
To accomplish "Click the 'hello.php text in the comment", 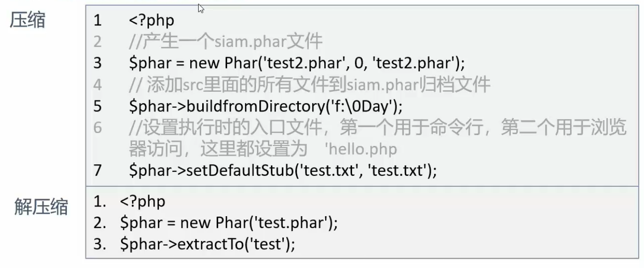I will pos(361,149).
